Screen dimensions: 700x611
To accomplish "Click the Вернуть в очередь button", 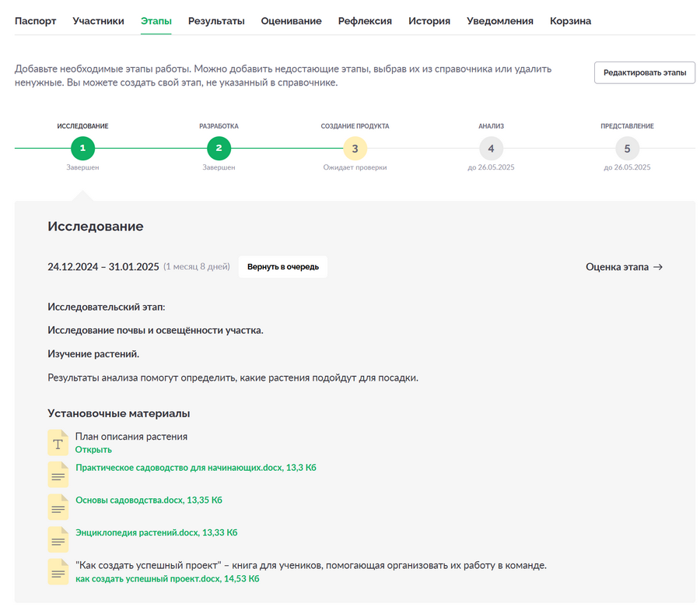I will [x=283, y=267].
